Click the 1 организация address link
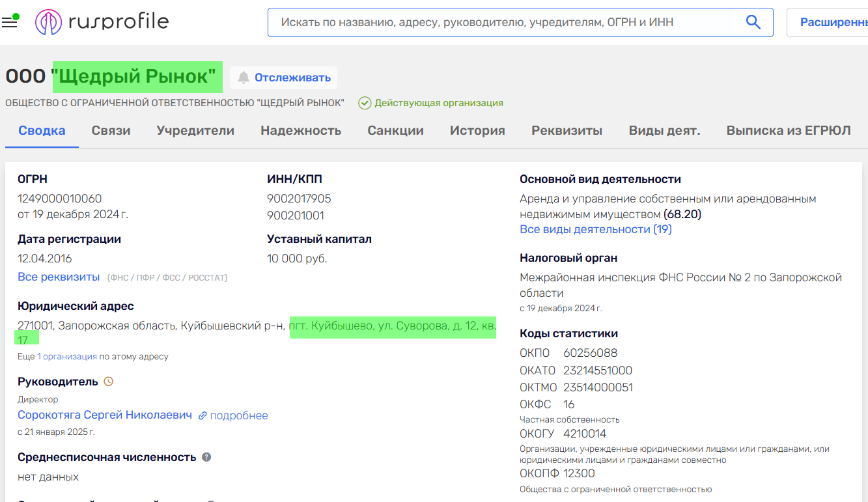Screen dimensions: 868x502 click(x=66, y=356)
